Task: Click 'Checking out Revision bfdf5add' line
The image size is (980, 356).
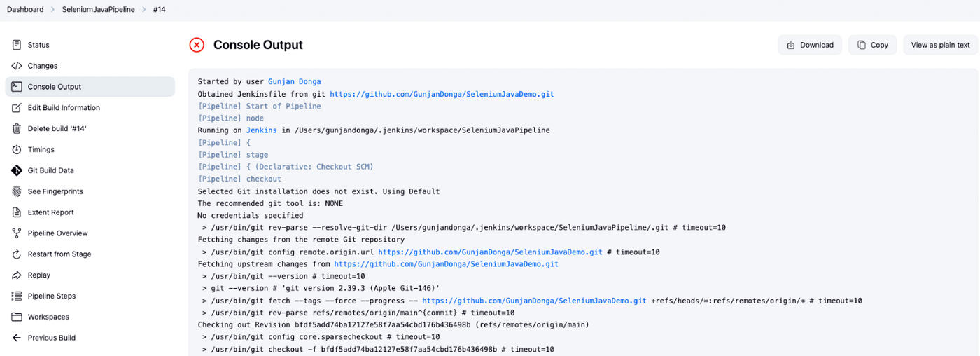Action: pos(393,325)
